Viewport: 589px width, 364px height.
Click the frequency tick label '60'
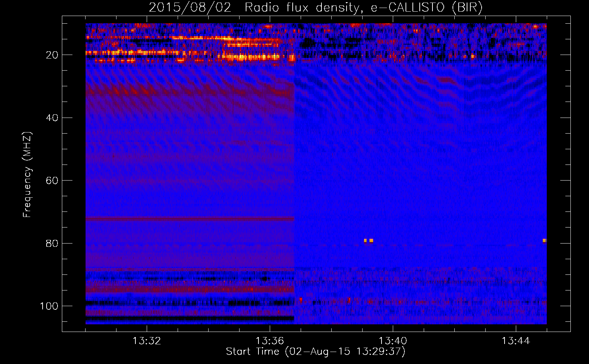click(52, 181)
